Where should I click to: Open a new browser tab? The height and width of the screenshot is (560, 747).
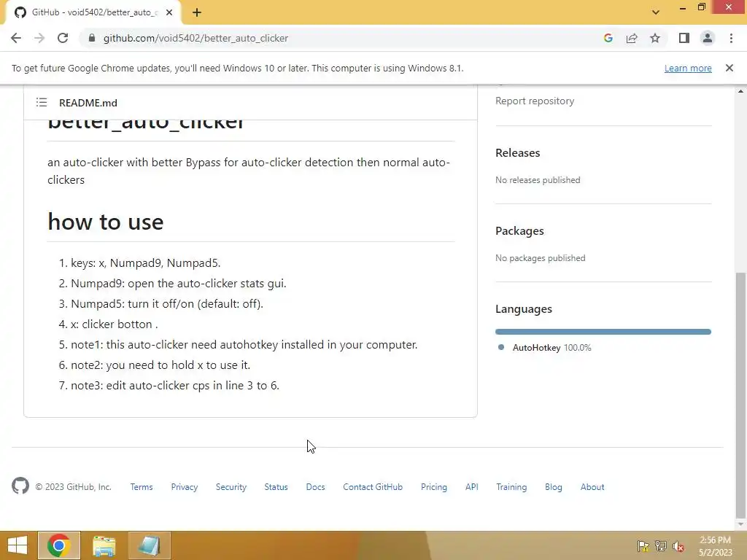(x=197, y=12)
